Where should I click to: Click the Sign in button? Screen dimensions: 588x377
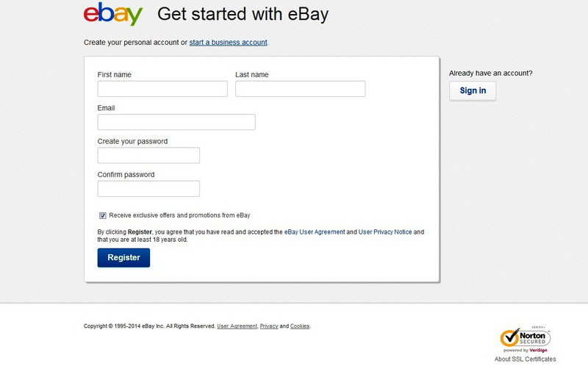(x=473, y=90)
